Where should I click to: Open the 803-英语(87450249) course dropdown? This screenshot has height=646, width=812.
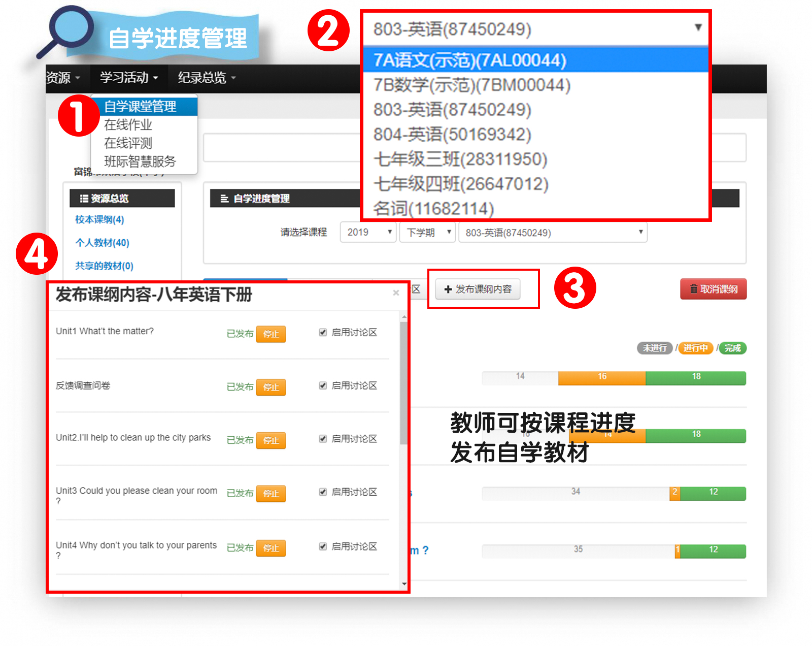(553, 233)
